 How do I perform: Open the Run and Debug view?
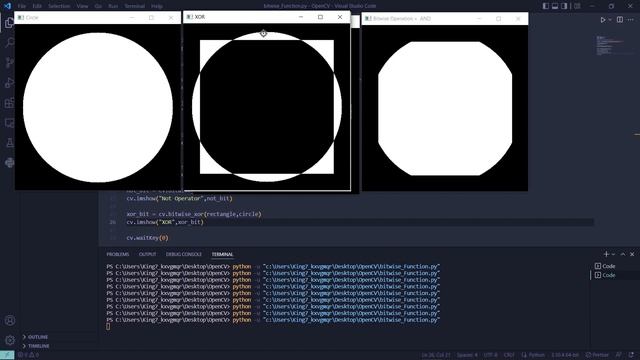pyautogui.click(x=9, y=82)
